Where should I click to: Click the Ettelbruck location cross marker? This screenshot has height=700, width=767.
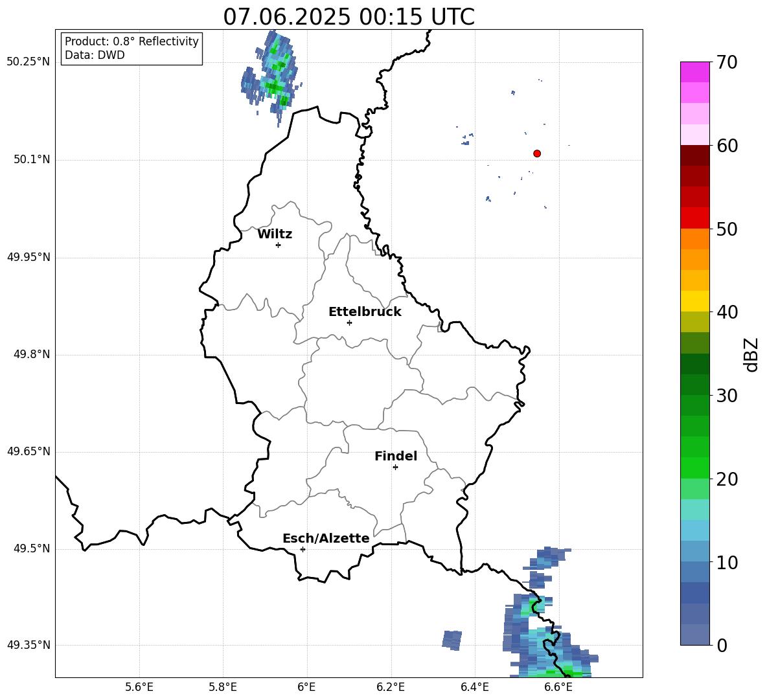click(349, 322)
